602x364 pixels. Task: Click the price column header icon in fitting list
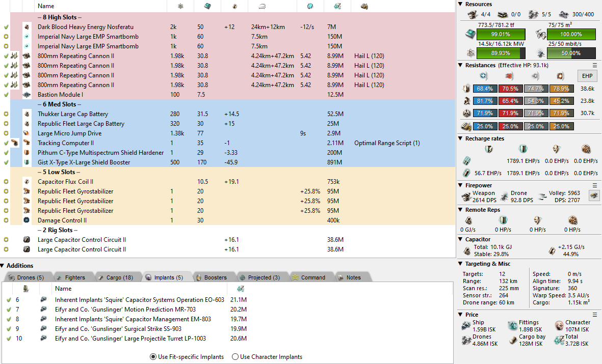[337, 6]
